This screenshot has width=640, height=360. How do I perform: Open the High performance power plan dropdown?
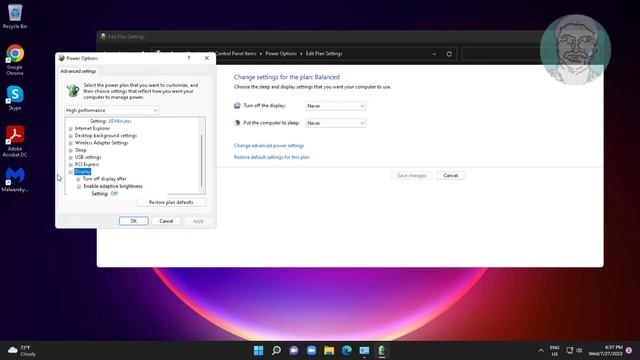(x=111, y=110)
